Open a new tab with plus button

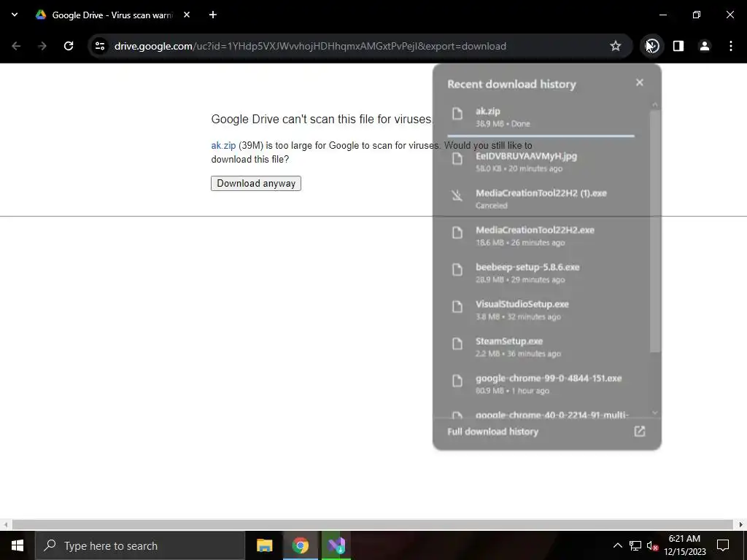(213, 15)
